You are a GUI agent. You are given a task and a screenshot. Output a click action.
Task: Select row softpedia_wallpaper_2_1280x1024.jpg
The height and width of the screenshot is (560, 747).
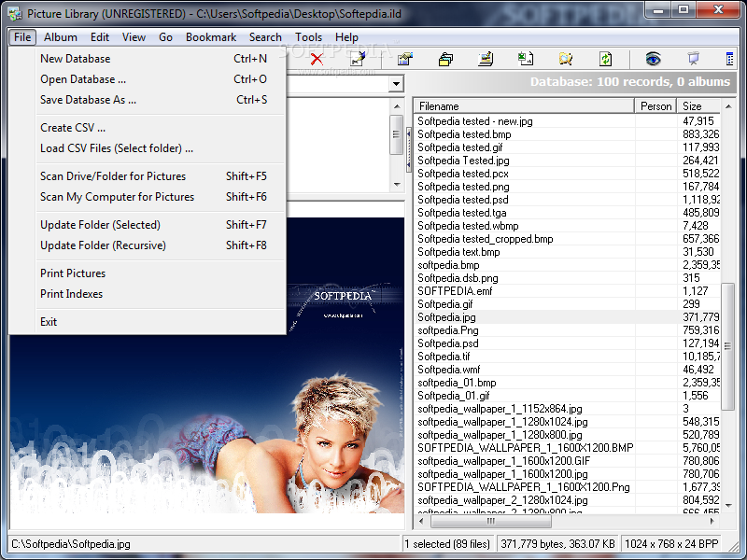click(567, 500)
